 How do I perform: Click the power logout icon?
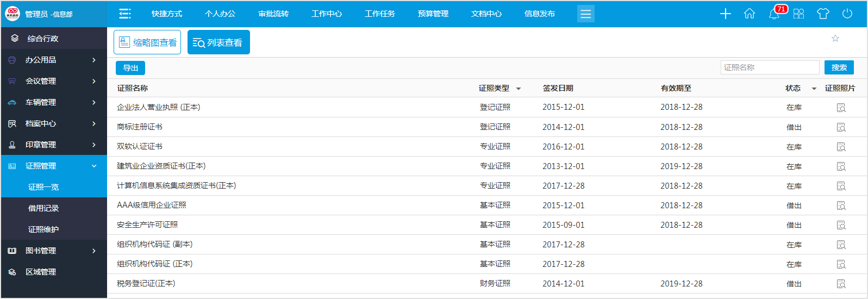coord(847,14)
